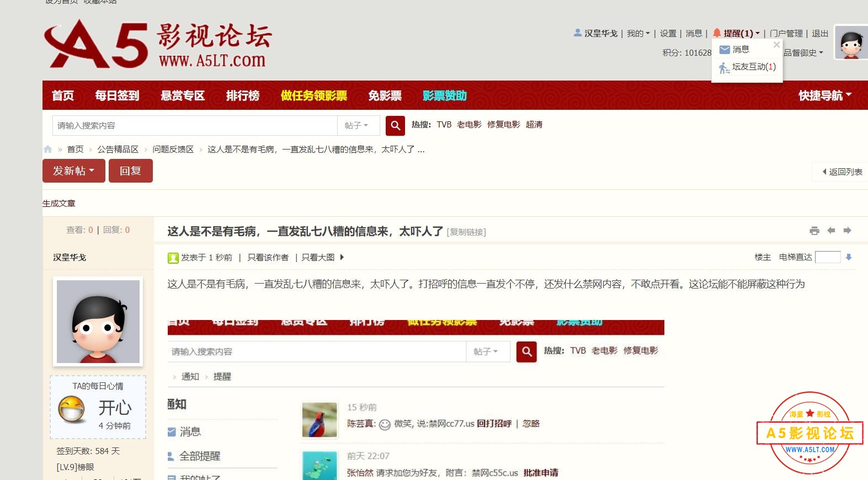Click 签到天数: 584 天 text
The image size is (868, 480).
88,451
